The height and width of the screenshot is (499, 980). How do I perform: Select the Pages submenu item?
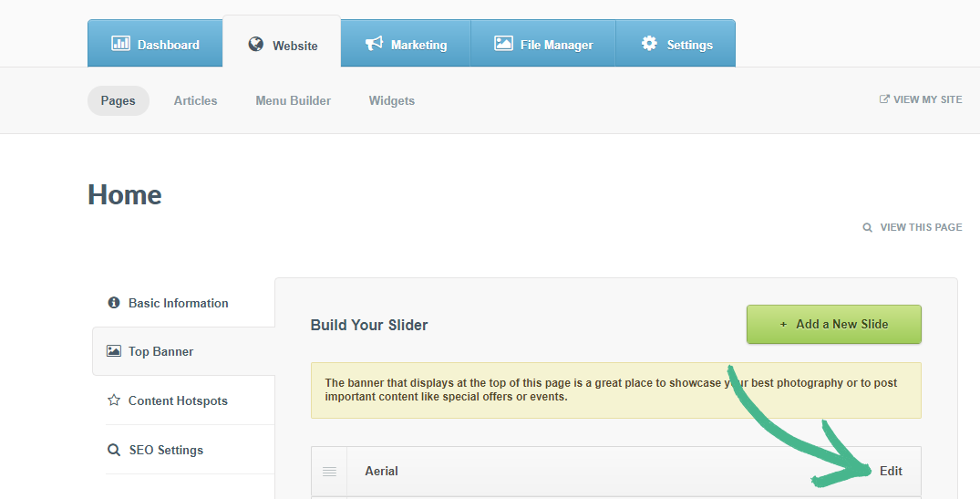click(119, 100)
